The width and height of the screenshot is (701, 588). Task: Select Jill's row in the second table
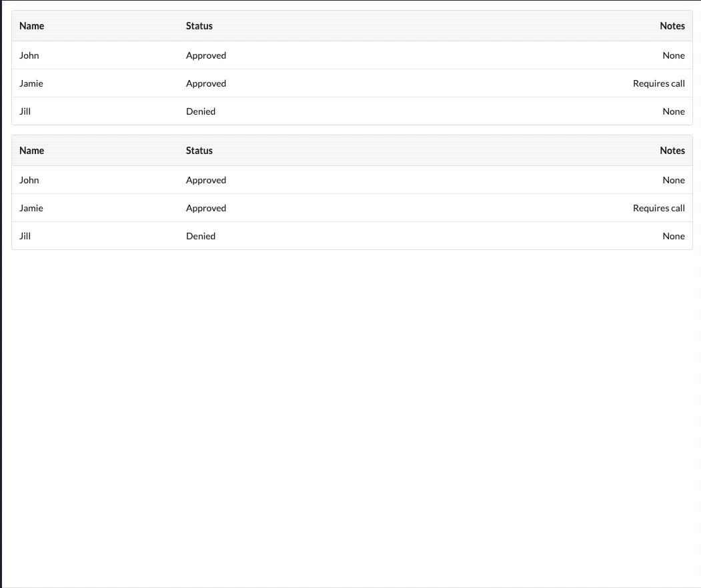[25, 236]
